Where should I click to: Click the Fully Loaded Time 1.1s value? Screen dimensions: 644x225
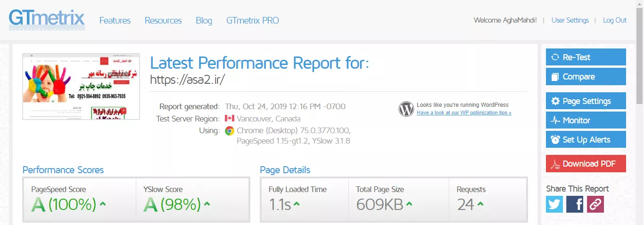[x=280, y=204]
